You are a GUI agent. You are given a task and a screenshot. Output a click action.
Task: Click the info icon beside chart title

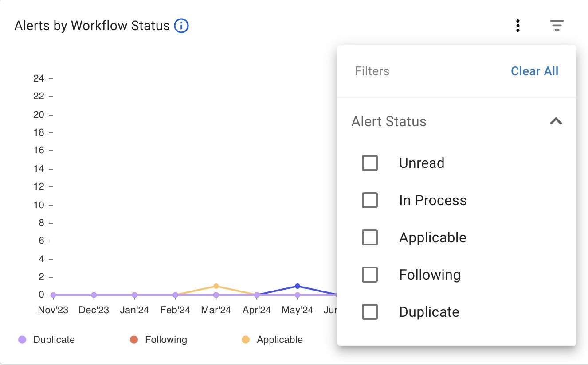click(181, 26)
